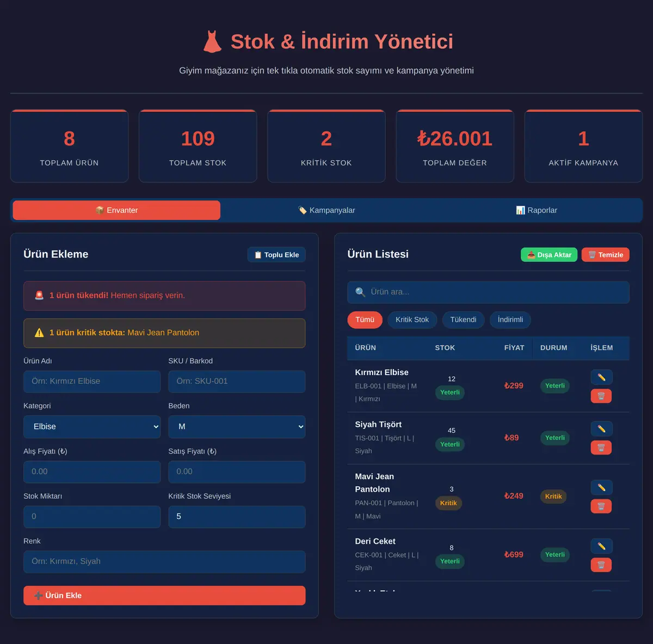Click the Toplam Değer ₺26.001 card
The width and height of the screenshot is (653, 644).
pos(455,146)
